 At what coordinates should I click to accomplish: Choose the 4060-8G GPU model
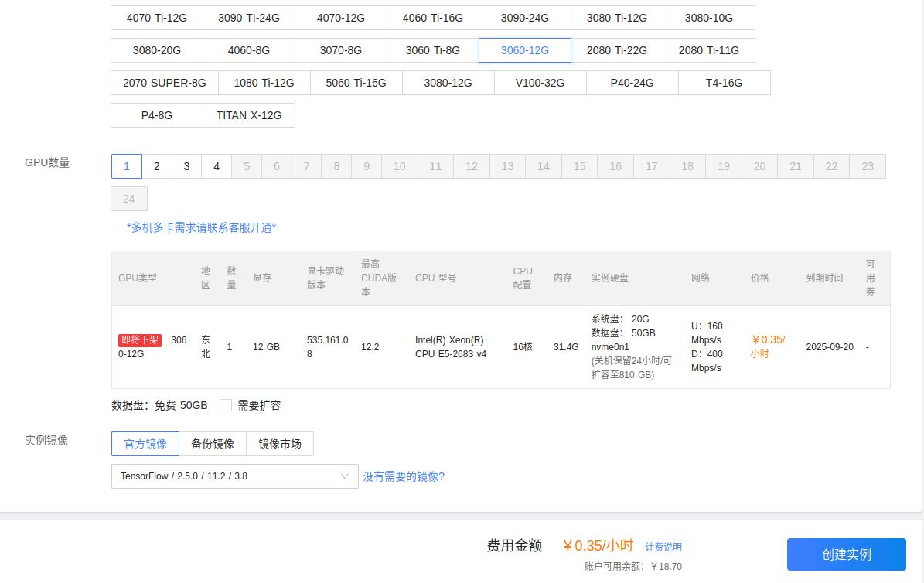(x=249, y=50)
